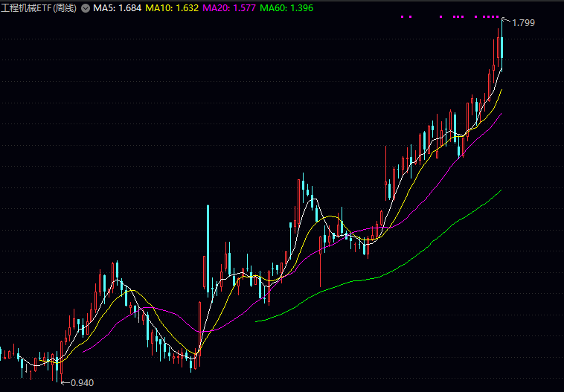The height and width of the screenshot is (392, 564).
Task: Click the 1.799 highest price label
Action: [x=524, y=23]
